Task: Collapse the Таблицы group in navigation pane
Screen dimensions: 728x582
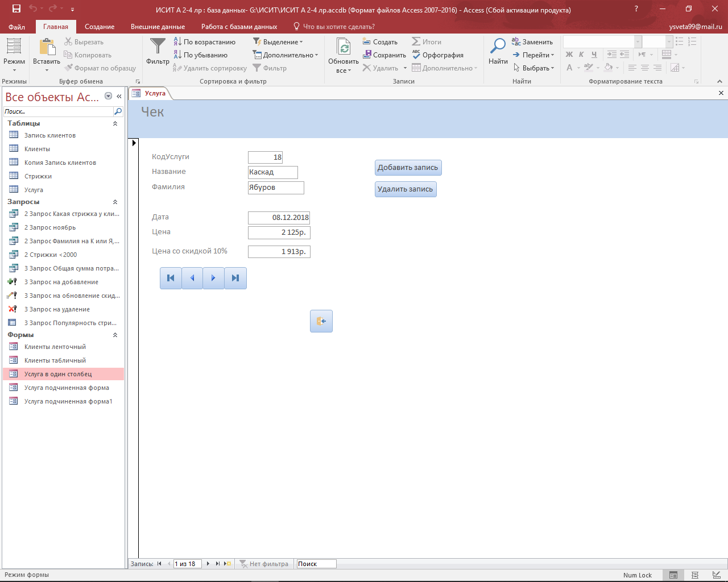Action: click(115, 123)
